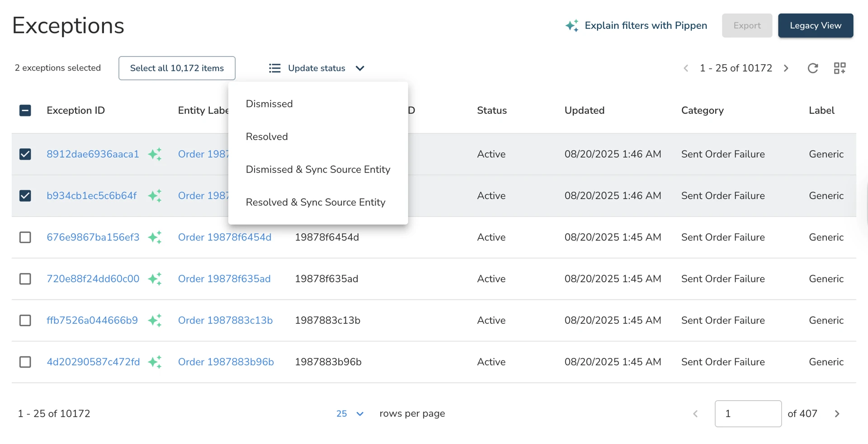The width and height of the screenshot is (868, 444).
Task: Check exception ffb7526a044666b9
Action: click(x=25, y=320)
